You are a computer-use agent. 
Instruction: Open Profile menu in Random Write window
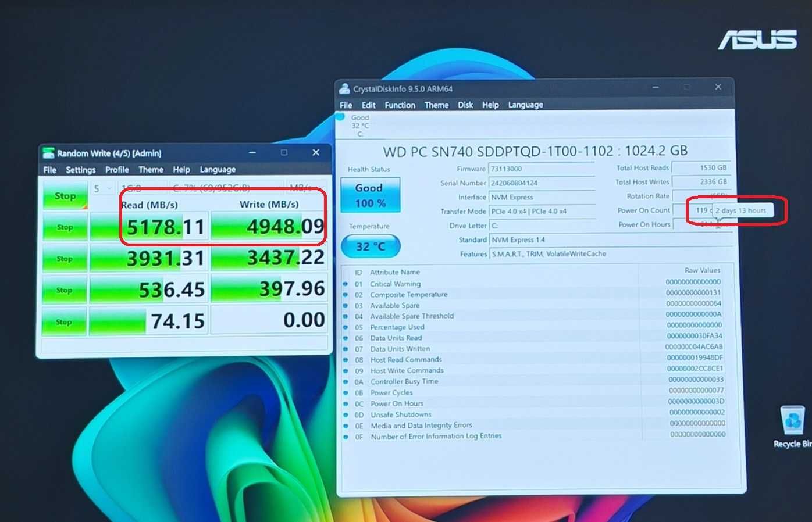pyautogui.click(x=117, y=170)
